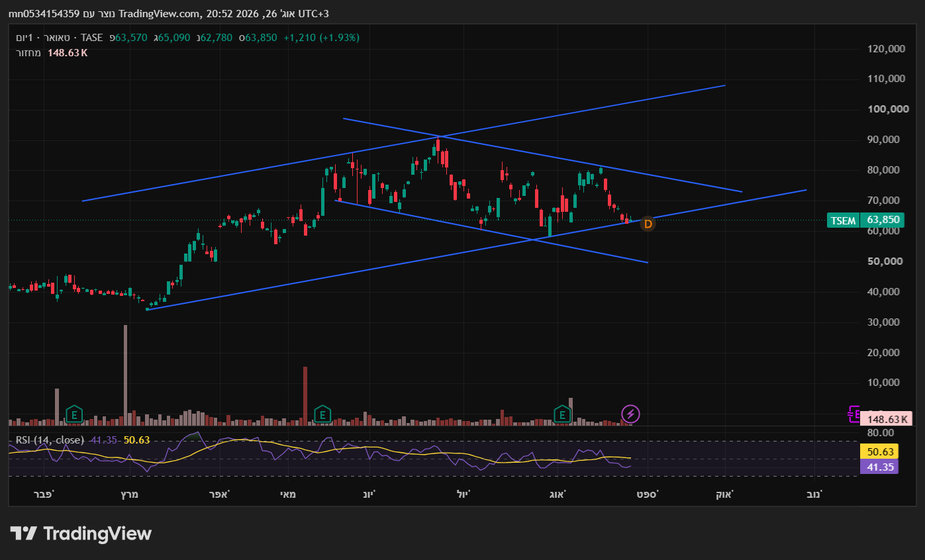Screen dimensions: 925x560
Task: Select the earnings E marker in August
Action: tap(563, 415)
